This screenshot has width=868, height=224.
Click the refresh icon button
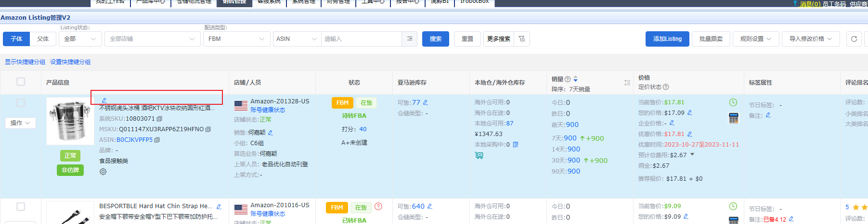coord(854,39)
